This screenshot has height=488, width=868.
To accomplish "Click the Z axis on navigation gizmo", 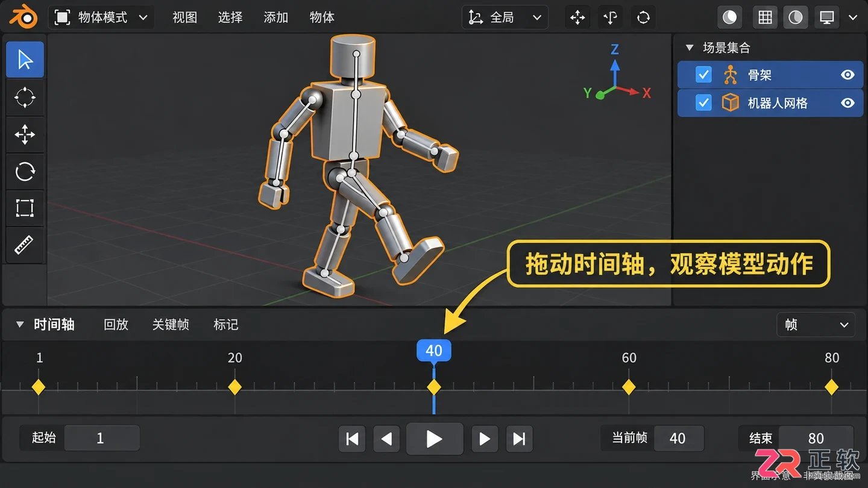I will pyautogui.click(x=615, y=49).
